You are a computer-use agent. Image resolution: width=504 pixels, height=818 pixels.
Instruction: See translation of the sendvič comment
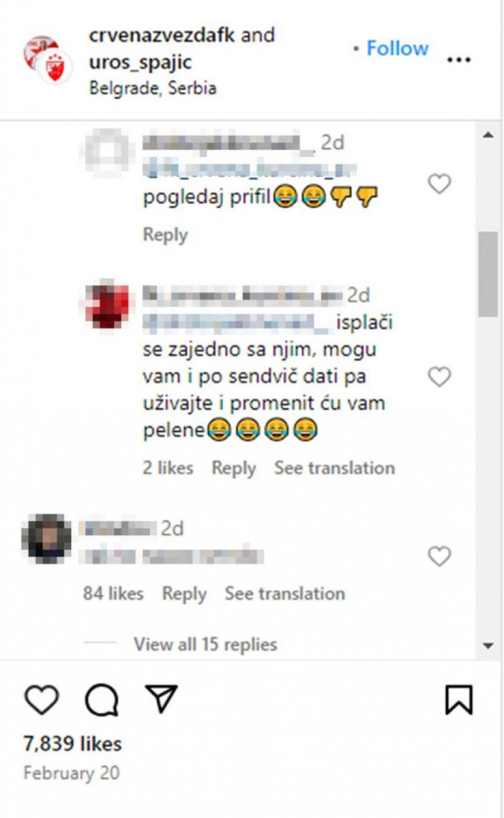pyautogui.click(x=334, y=468)
